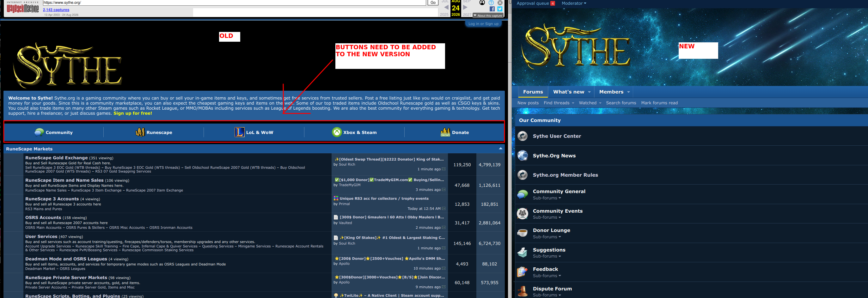Open the Wayback user account icon
Viewport: 868px width, 298px height.
point(482,3)
